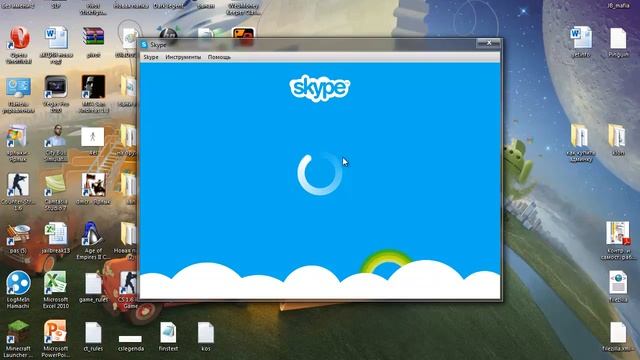This screenshot has width=640, height=360.
Task: Launch Microsoft PowerPoint shortcut
Action: pos(56,339)
